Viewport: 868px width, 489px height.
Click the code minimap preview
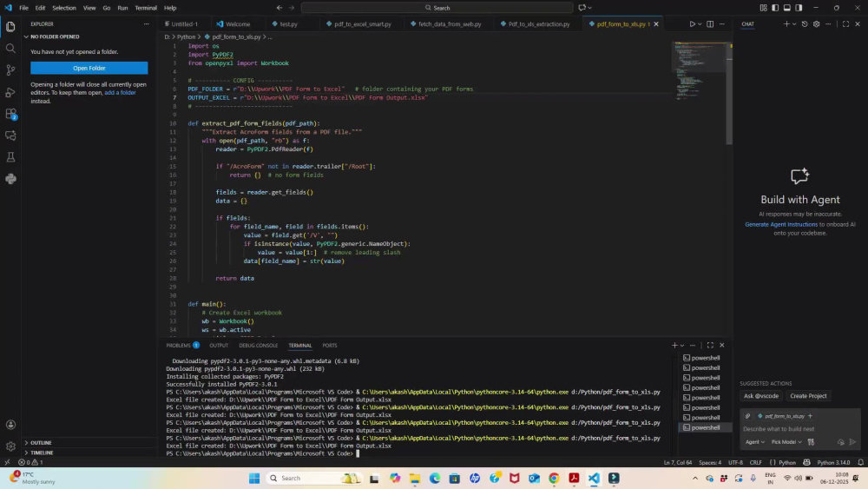[x=699, y=72]
